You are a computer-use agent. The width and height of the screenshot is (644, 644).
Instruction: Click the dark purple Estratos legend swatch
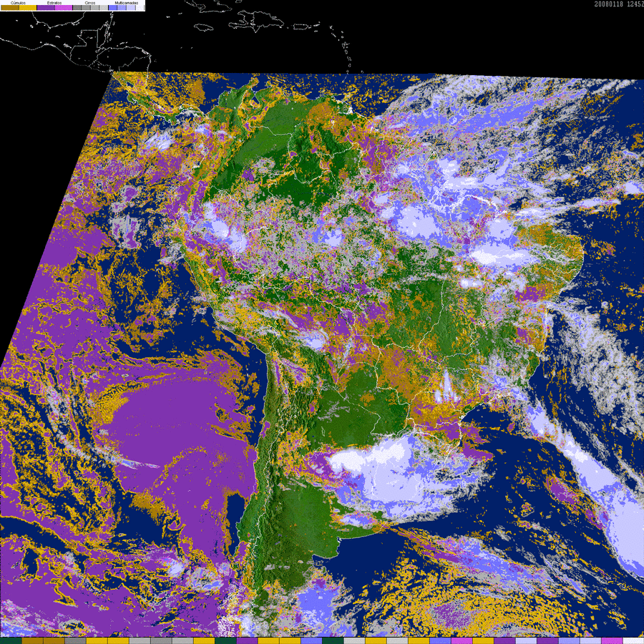tap(46, 7)
